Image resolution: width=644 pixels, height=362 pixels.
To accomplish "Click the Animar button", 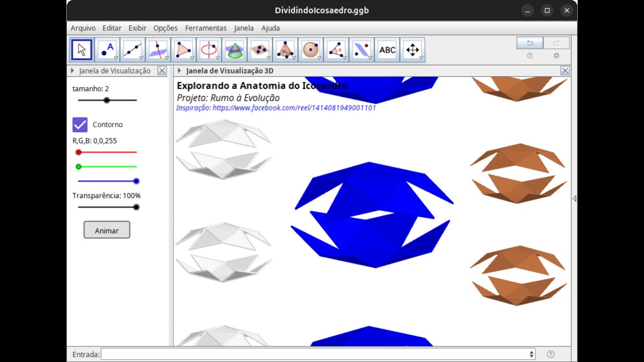I will point(107,230).
